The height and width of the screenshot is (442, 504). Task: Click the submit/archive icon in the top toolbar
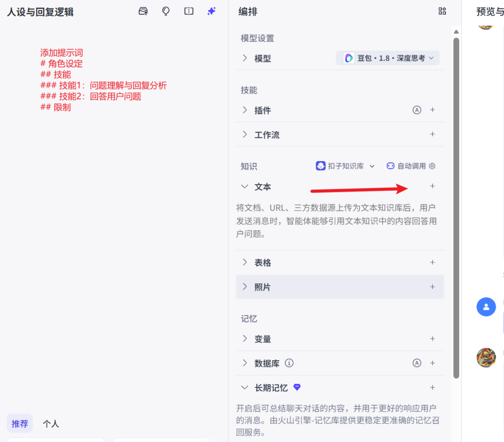[143, 11]
